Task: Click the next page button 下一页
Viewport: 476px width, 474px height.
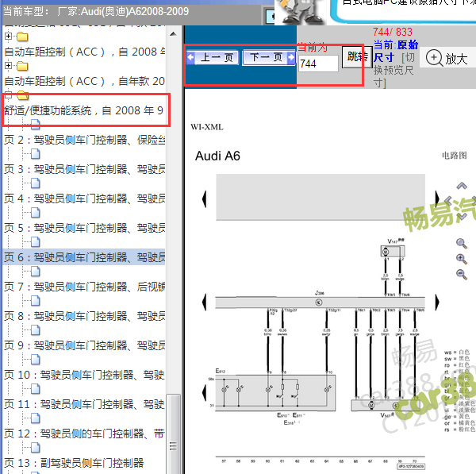Action: (269, 57)
